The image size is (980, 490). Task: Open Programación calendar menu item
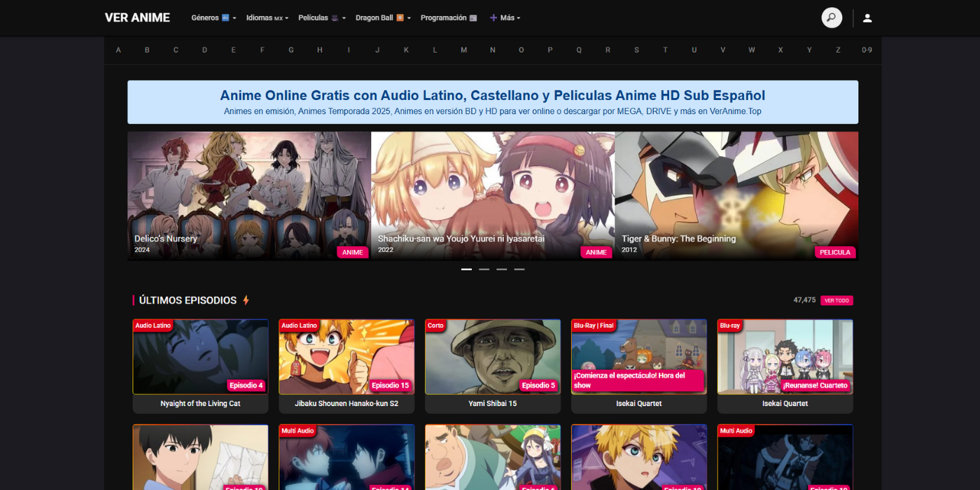(x=448, y=18)
